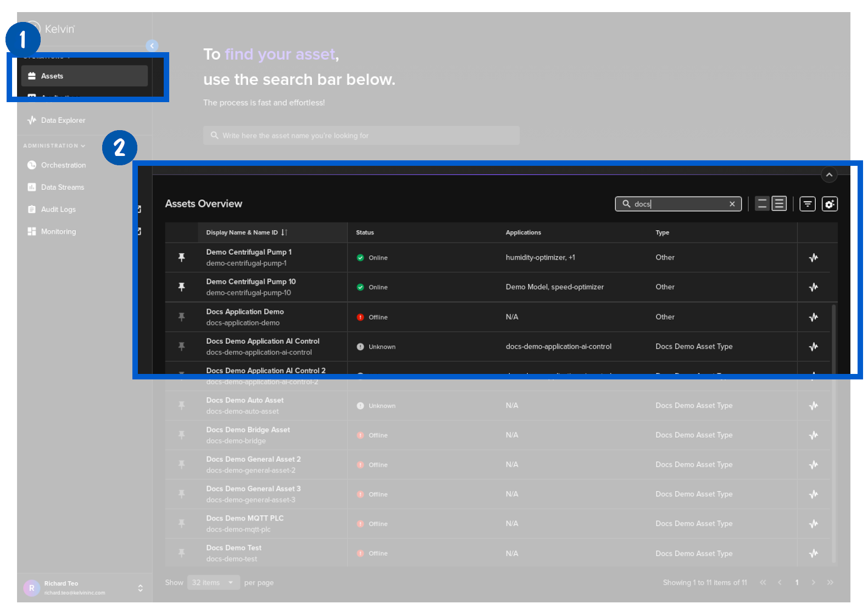This screenshot has height=615, width=868.
Task: Collapse the asset search banner chevron
Action: pos(829,175)
